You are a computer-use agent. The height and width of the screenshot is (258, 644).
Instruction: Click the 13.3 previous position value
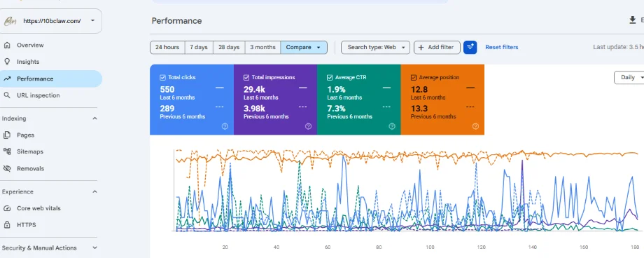pos(419,109)
